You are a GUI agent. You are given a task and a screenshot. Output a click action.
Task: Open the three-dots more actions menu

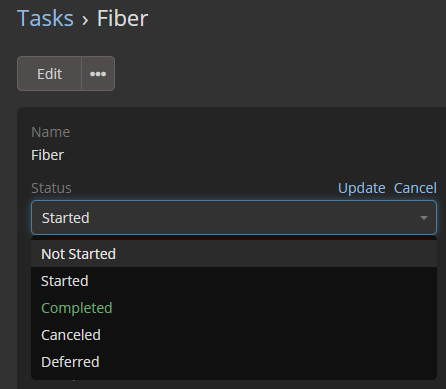click(98, 74)
